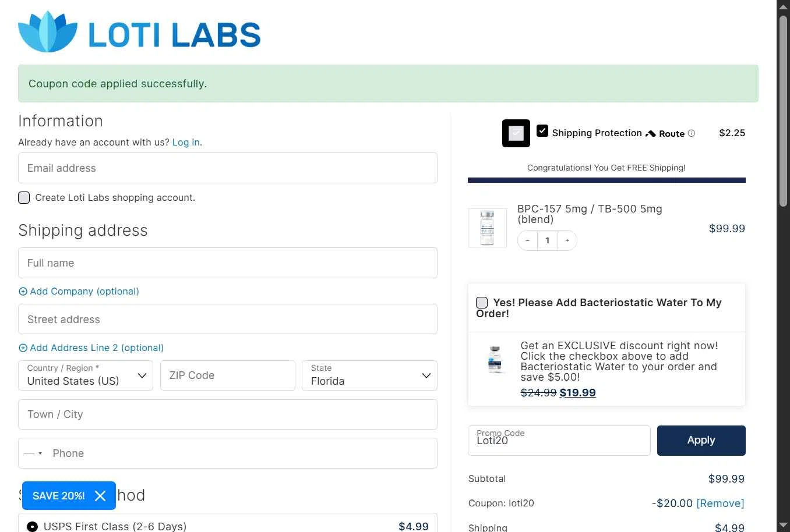This screenshot has width=790, height=532.
Task: Click the struck-through $24.99 price
Action: [538, 393]
